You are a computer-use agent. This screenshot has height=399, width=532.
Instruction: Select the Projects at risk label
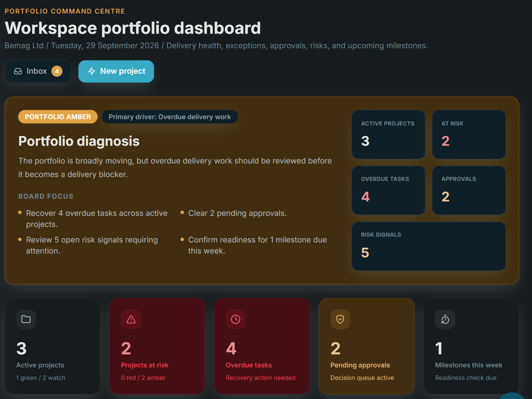tap(145, 365)
